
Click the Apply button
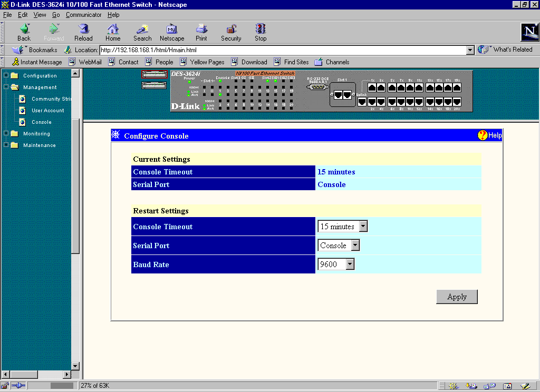coord(457,297)
